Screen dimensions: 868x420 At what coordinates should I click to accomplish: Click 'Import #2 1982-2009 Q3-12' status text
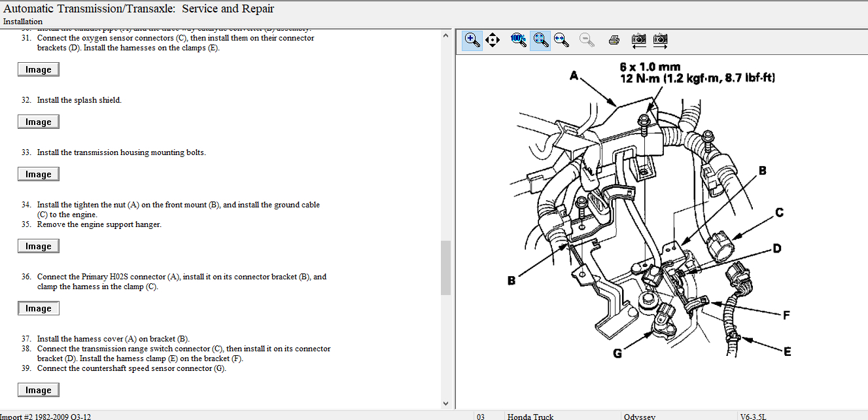coord(46,416)
